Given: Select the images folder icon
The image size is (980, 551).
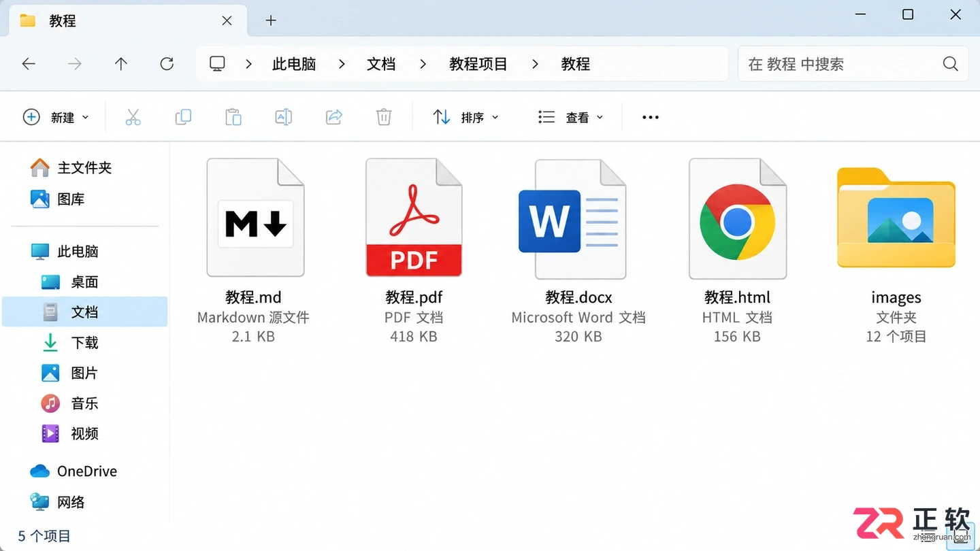Looking at the screenshot, I should 896,218.
